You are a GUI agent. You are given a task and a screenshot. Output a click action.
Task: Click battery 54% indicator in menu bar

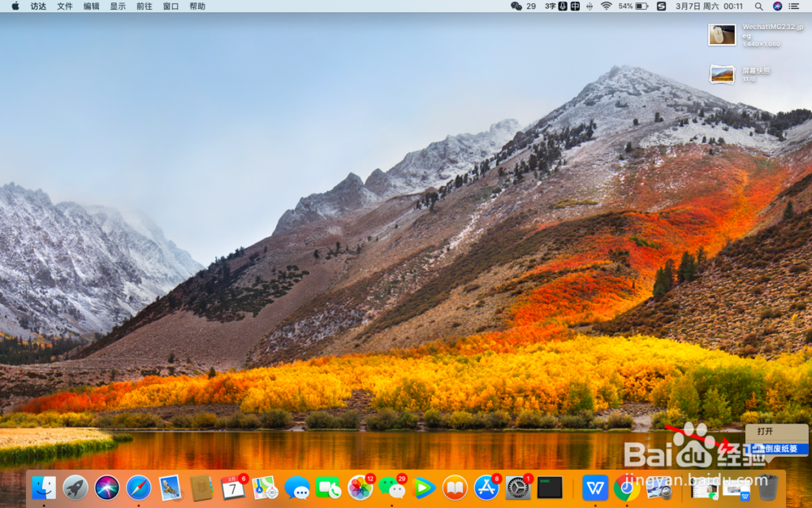point(633,7)
